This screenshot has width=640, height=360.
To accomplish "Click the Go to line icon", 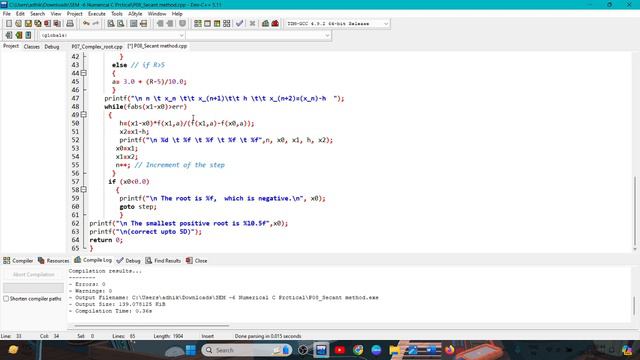I will point(143,24).
